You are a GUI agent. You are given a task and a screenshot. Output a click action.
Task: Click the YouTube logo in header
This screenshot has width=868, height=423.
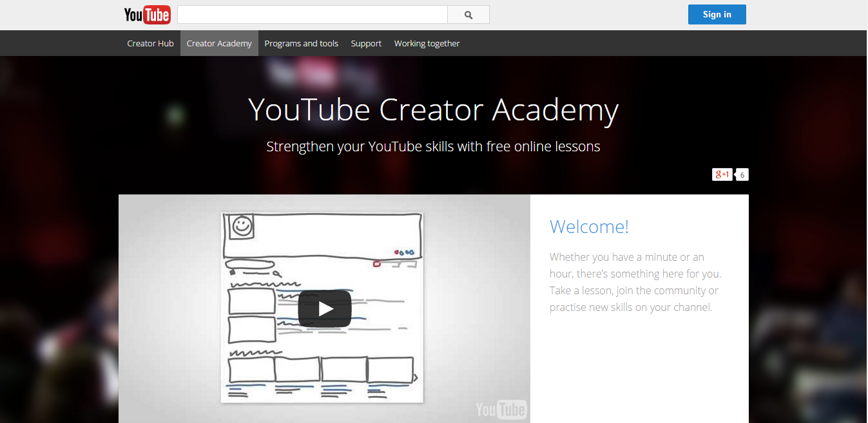pyautogui.click(x=147, y=15)
